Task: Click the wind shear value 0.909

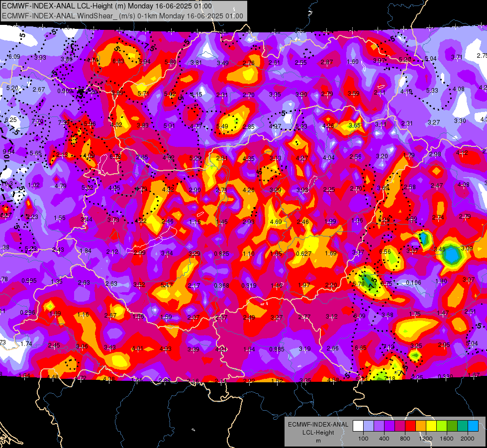Action: click(x=65, y=91)
